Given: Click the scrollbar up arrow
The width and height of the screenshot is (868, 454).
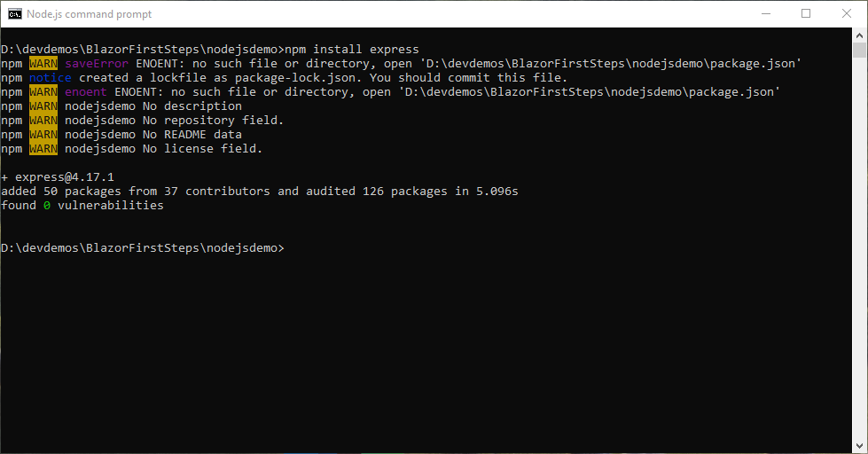Looking at the screenshot, I should (859, 35).
